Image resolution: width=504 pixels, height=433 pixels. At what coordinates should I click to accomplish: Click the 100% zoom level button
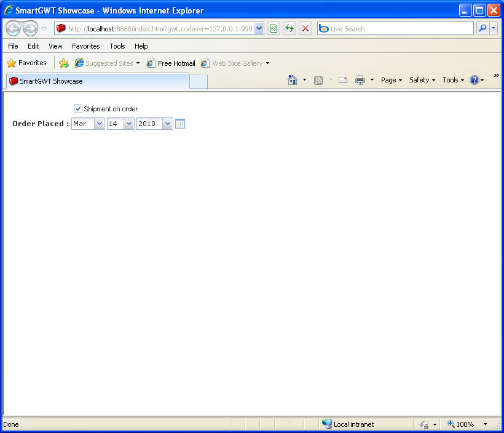(x=460, y=424)
